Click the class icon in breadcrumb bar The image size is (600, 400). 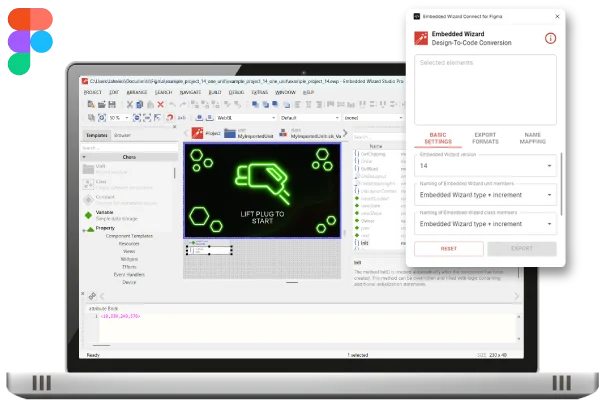click(x=283, y=133)
